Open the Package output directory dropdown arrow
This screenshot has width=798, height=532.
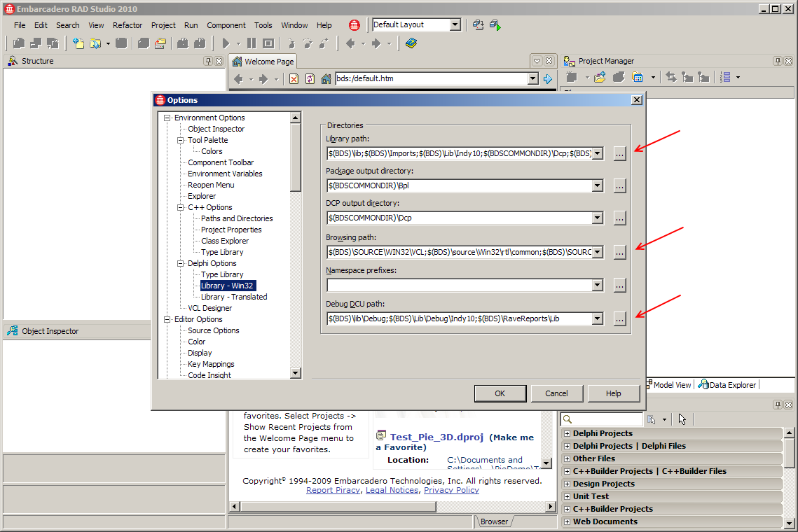pos(598,185)
